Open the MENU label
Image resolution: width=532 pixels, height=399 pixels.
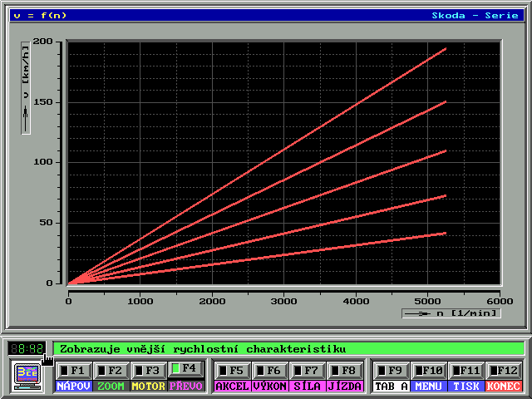pos(428,386)
